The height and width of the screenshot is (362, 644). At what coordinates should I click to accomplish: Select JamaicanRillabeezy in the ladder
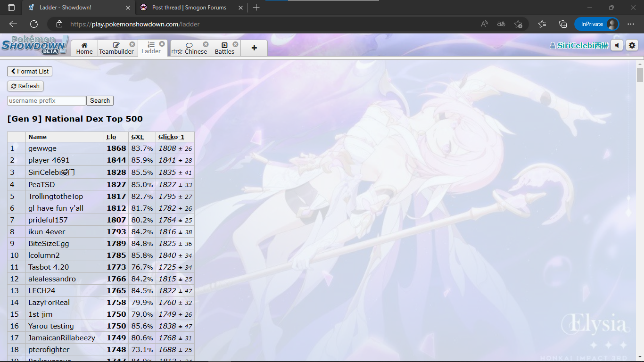(62, 337)
